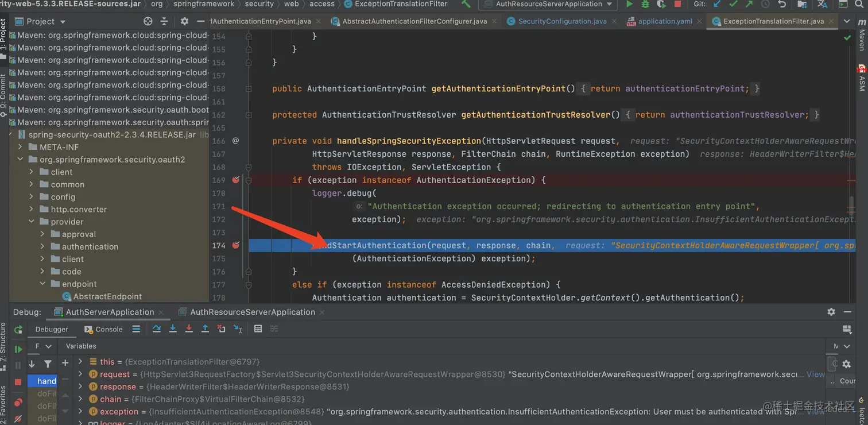
Task: Click Step Into in debugger toolbar
Action: click(x=172, y=329)
